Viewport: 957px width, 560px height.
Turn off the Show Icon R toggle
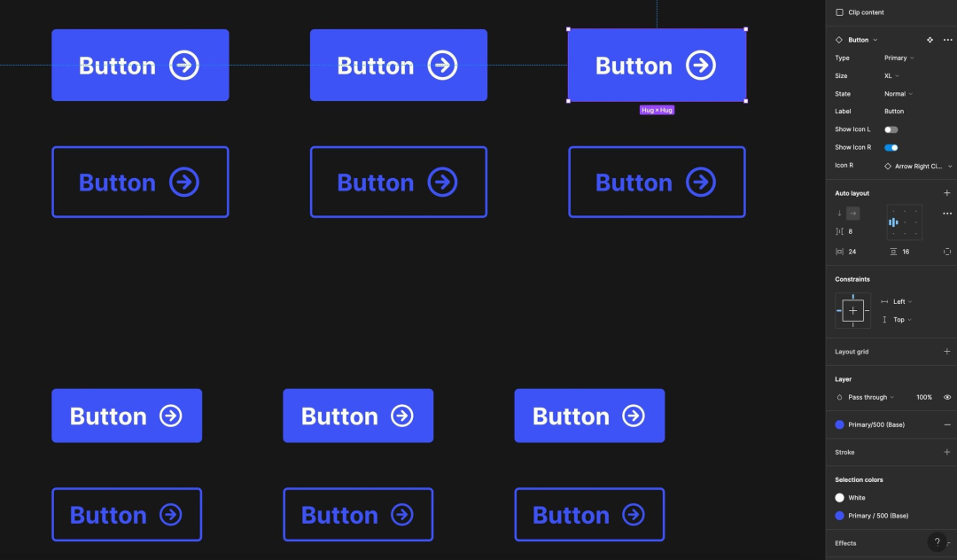[891, 148]
